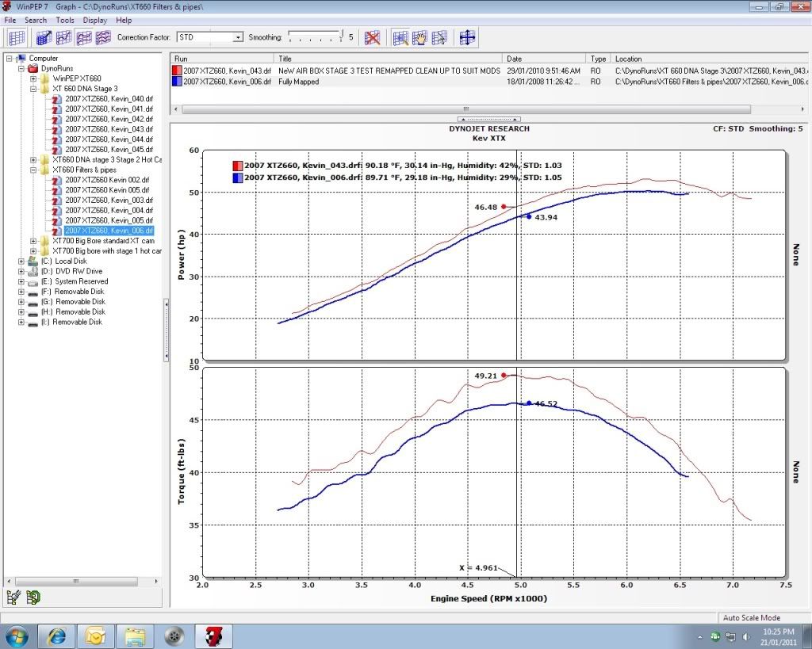
Task: Sort run list by the Title column header
Action: click(389, 59)
